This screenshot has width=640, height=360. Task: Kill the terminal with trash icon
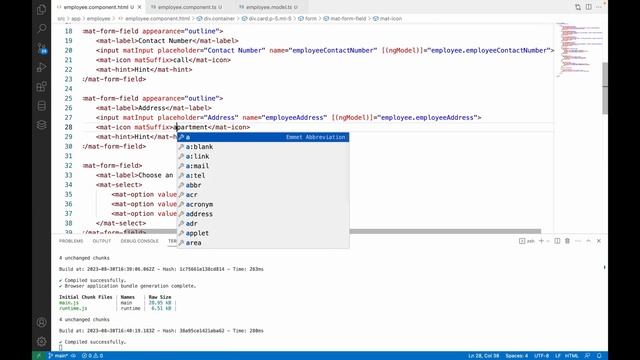pos(567,241)
